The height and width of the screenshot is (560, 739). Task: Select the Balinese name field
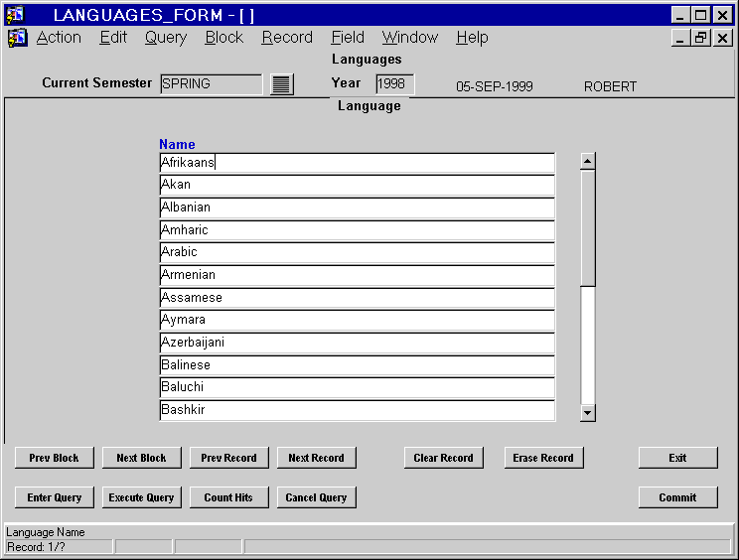[x=358, y=365]
